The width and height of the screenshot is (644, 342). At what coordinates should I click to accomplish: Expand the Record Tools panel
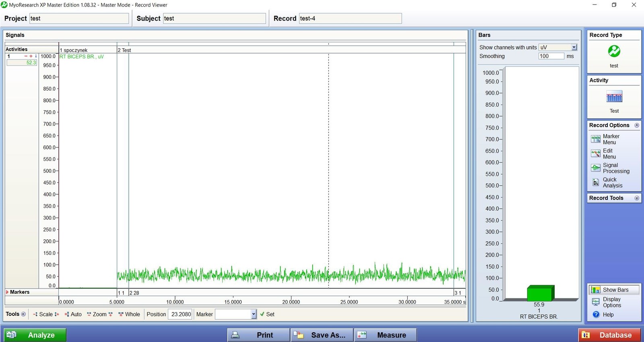[637, 198]
